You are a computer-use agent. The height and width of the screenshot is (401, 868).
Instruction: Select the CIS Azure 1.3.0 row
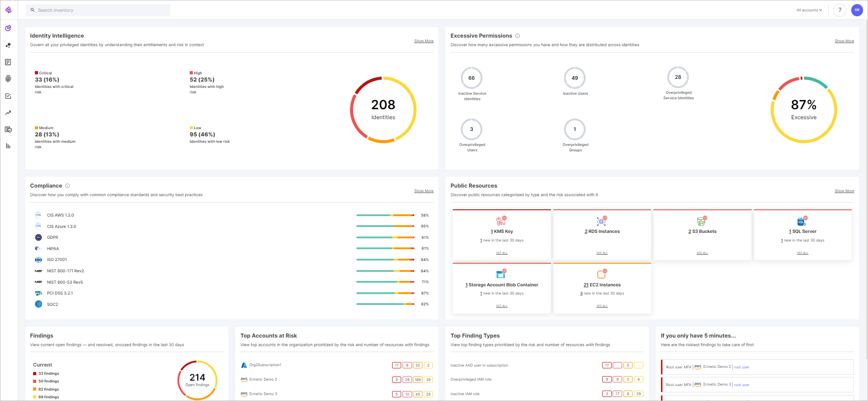(232, 226)
